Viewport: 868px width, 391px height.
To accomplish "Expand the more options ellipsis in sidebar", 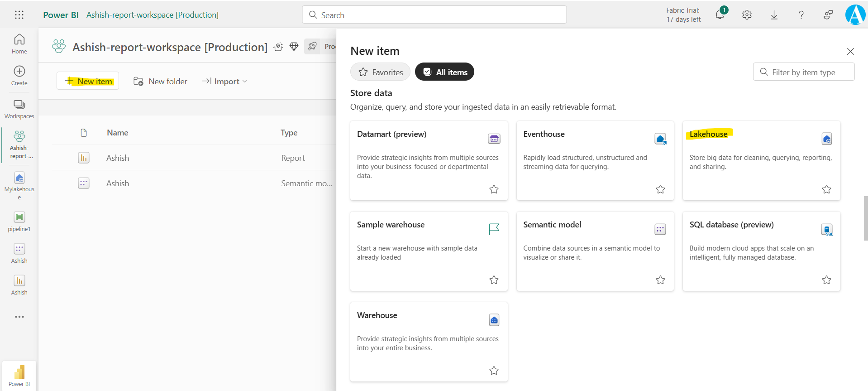I will [x=19, y=317].
